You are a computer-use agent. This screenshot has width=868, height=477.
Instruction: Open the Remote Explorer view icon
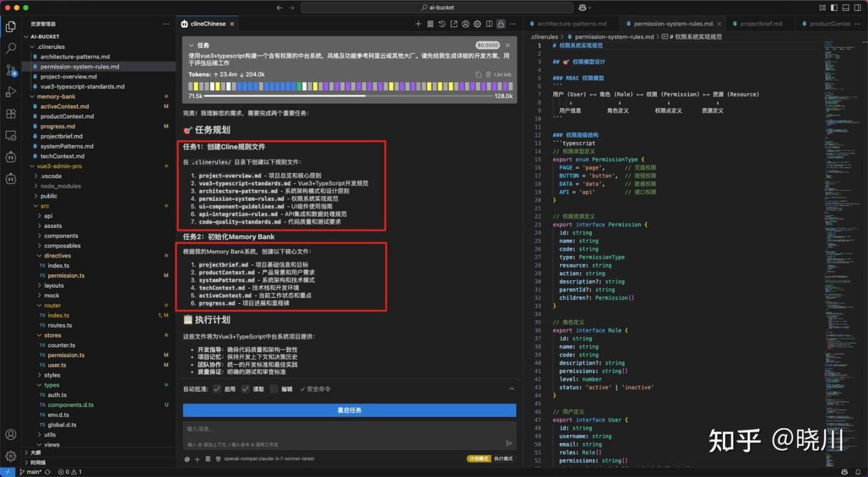pos(11,136)
